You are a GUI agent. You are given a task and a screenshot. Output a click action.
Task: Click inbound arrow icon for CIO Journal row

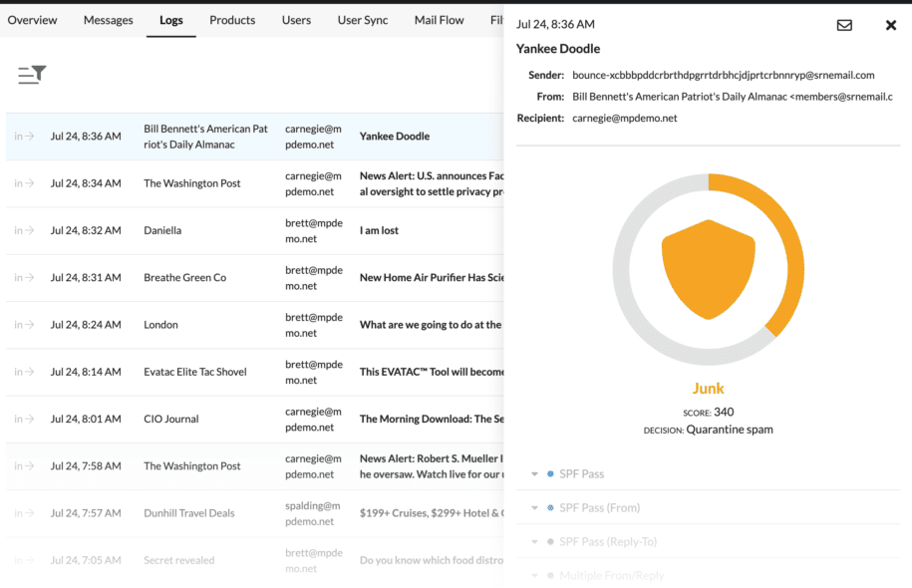pos(24,419)
